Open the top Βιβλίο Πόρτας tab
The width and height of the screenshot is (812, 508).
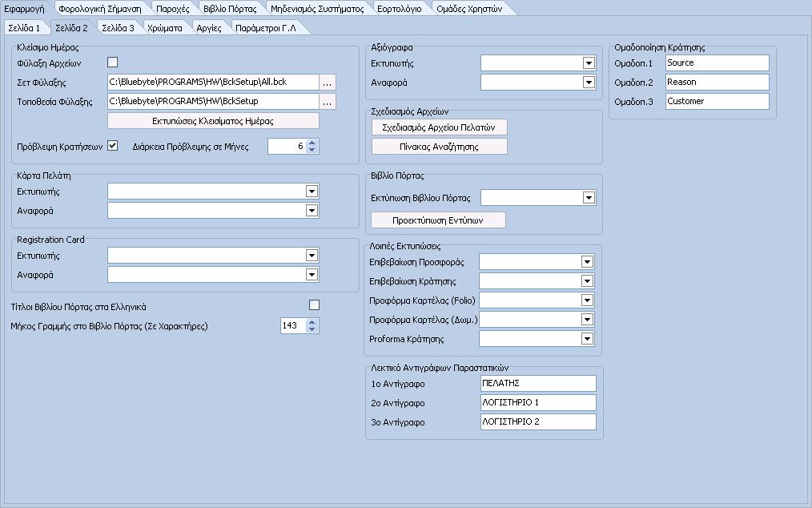click(x=230, y=9)
